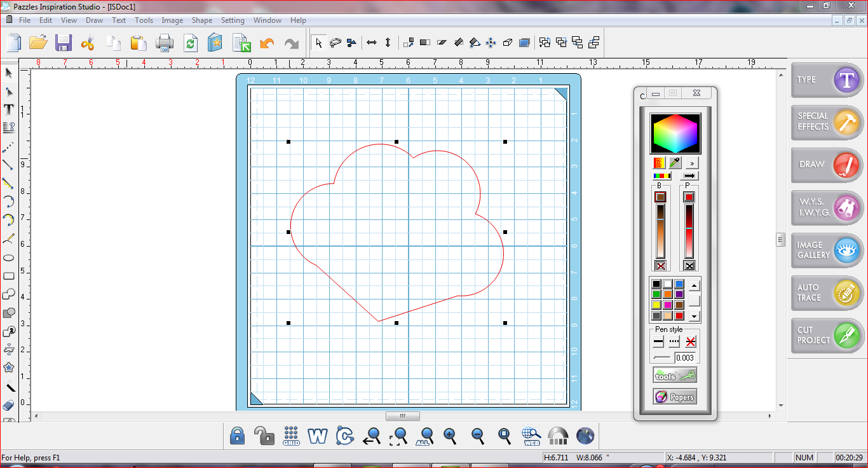Open the Shape menu

point(202,20)
